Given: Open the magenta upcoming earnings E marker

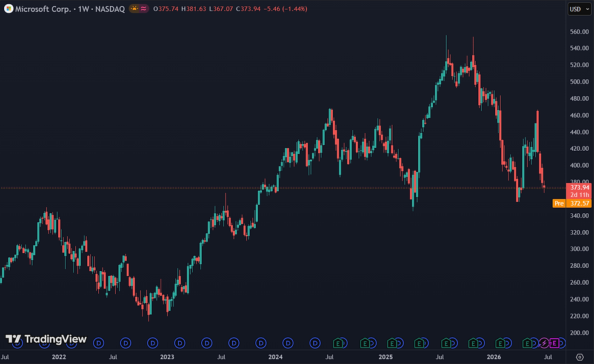Looking at the screenshot, I should (x=554, y=343).
